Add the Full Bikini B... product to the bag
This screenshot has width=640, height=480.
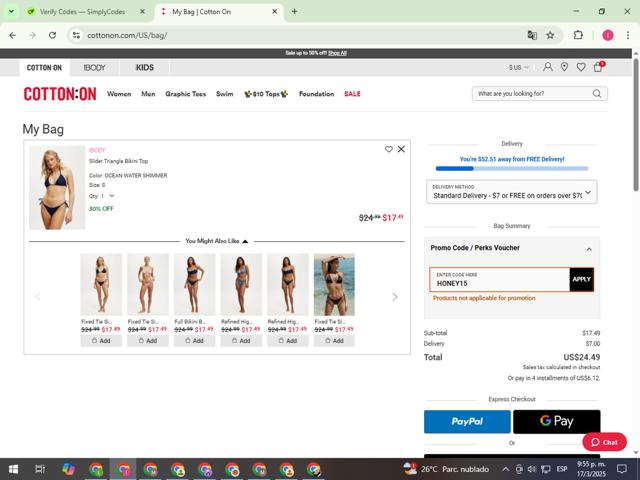tap(194, 341)
